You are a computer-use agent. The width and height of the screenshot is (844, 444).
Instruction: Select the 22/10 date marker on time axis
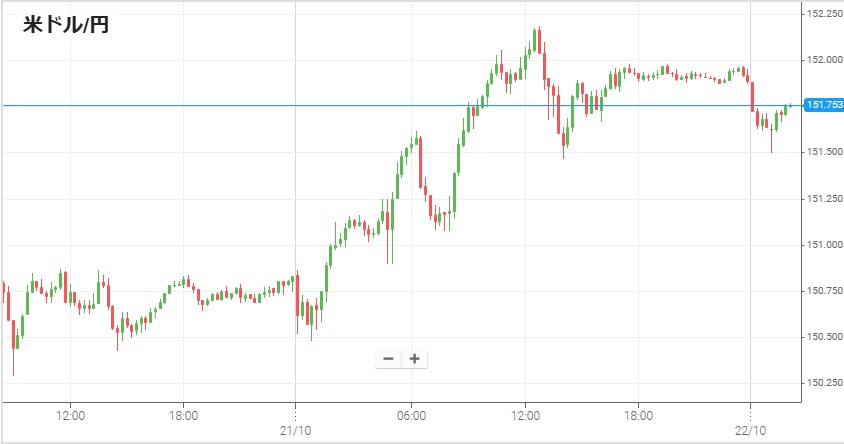pyautogui.click(x=750, y=427)
